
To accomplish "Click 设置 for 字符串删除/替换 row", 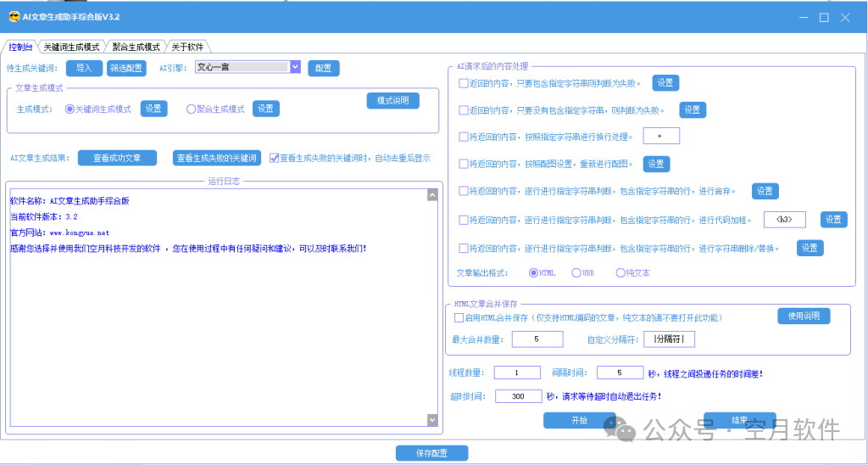I will [x=810, y=248].
